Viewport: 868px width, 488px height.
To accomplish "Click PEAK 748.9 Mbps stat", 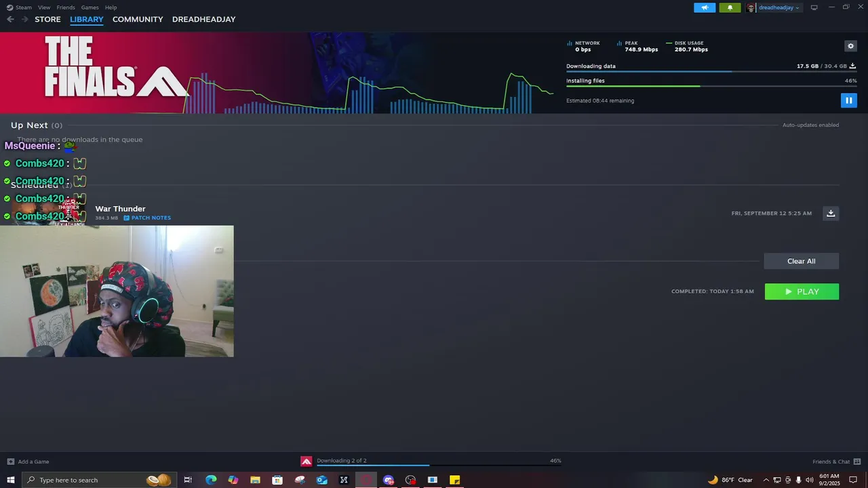I will pos(637,46).
